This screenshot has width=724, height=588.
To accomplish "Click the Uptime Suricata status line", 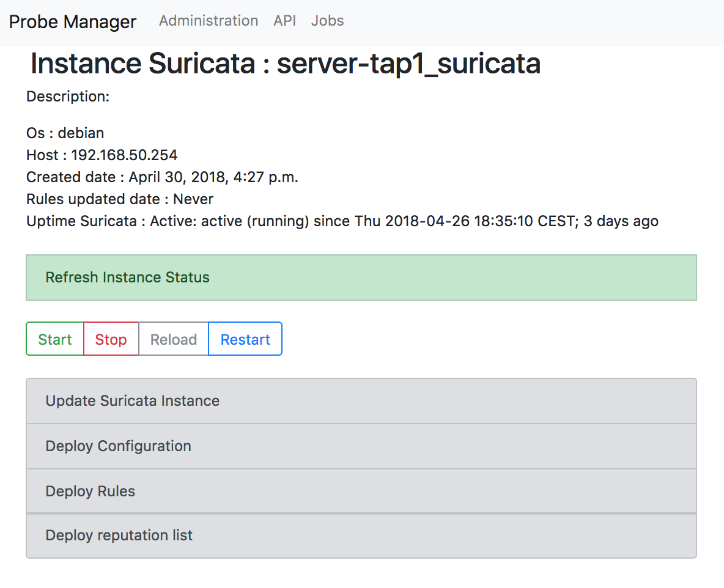I will coord(342,221).
